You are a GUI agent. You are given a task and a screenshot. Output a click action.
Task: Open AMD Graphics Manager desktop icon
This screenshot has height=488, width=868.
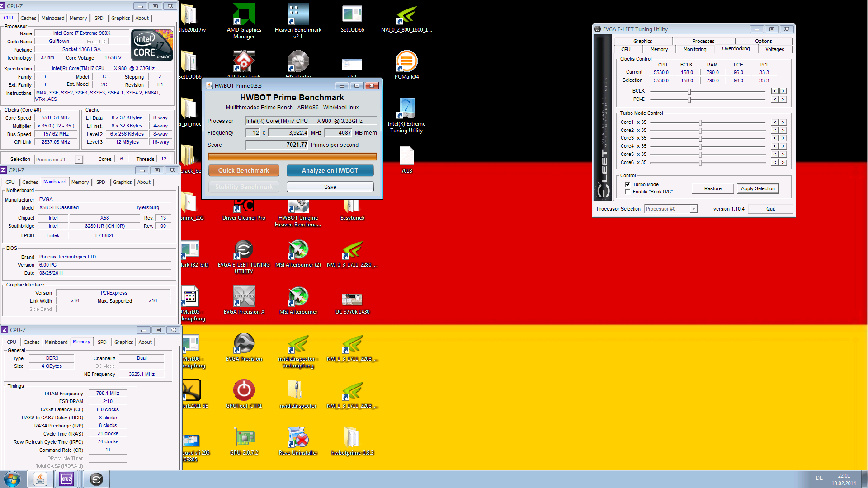tap(244, 21)
